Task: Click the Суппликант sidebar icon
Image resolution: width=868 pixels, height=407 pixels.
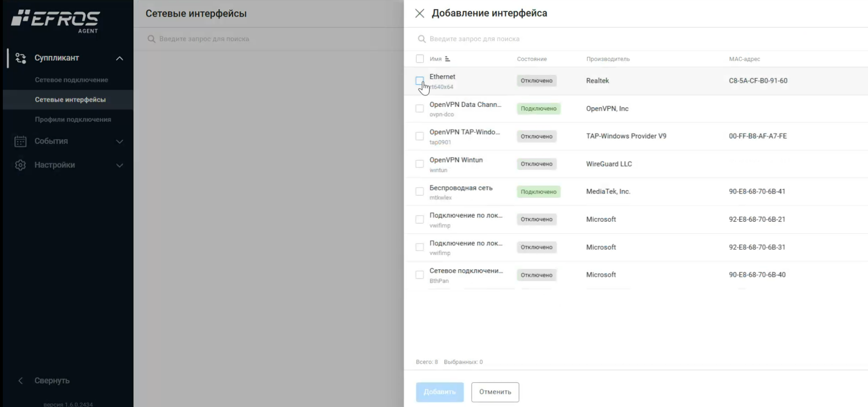Action: pyautogui.click(x=20, y=58)
